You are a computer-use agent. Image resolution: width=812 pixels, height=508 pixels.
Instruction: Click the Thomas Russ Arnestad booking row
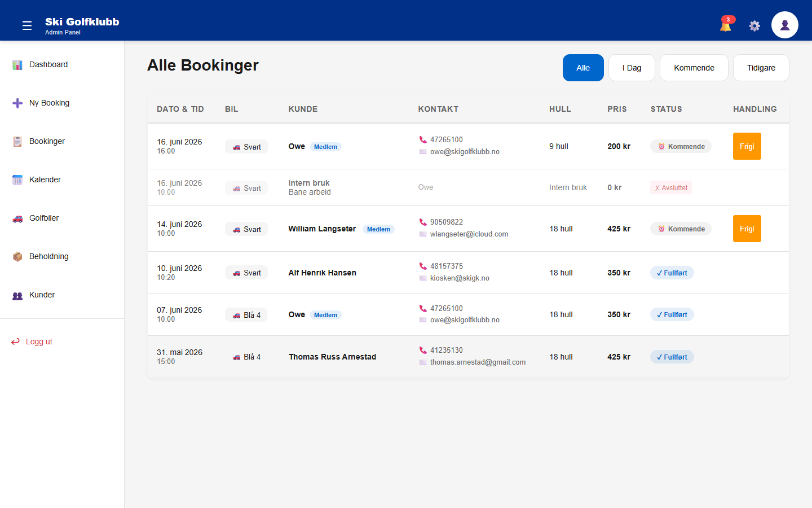468,357
